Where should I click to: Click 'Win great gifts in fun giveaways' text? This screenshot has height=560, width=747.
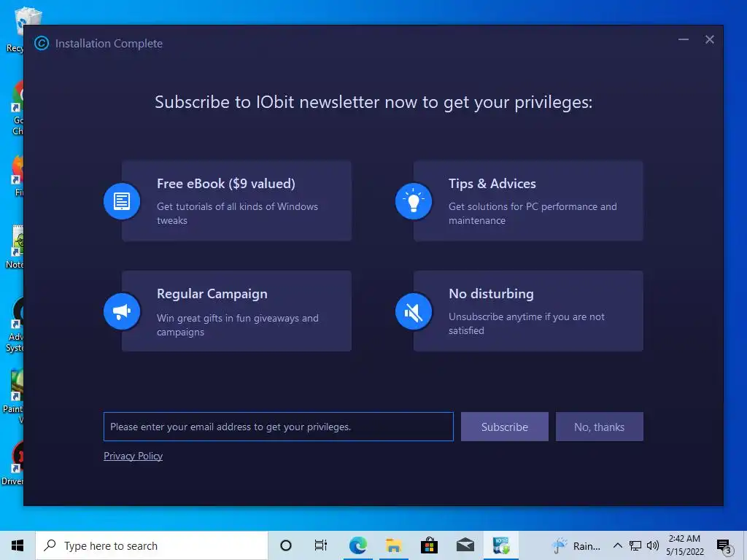point(238,324)
